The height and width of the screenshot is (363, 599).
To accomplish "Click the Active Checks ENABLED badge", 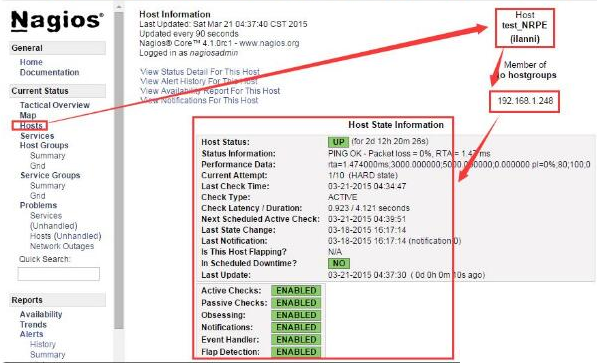I will [296, 291].
